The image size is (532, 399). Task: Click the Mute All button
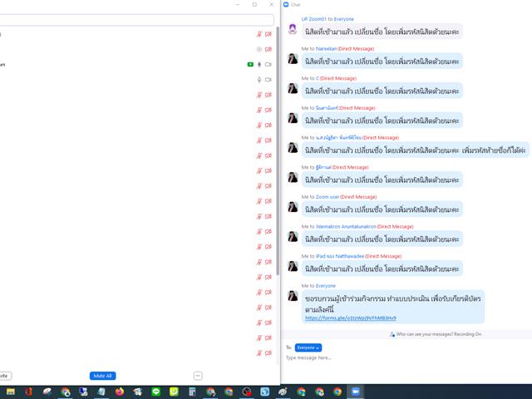(x=101, y=376)
